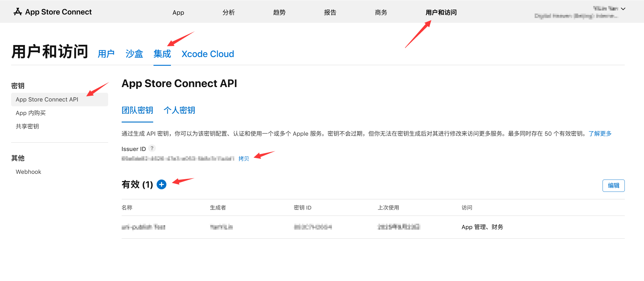Go to 趋势 in top navigation
This screenshot has height=281, width=644.
click(x=279, y=13)
